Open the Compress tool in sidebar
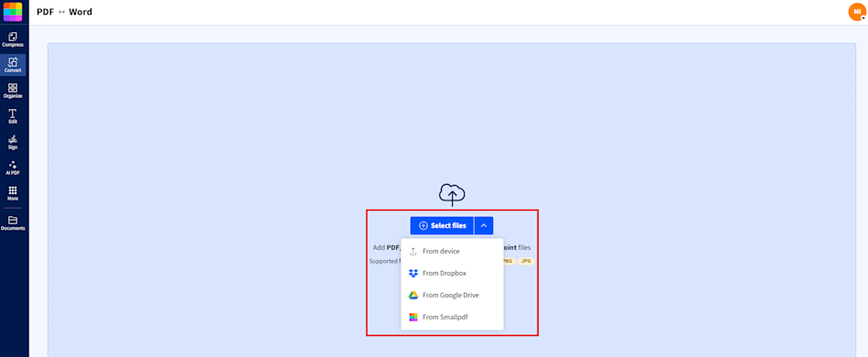The width and height of the screenshot is (868, 357). point(13,39)
